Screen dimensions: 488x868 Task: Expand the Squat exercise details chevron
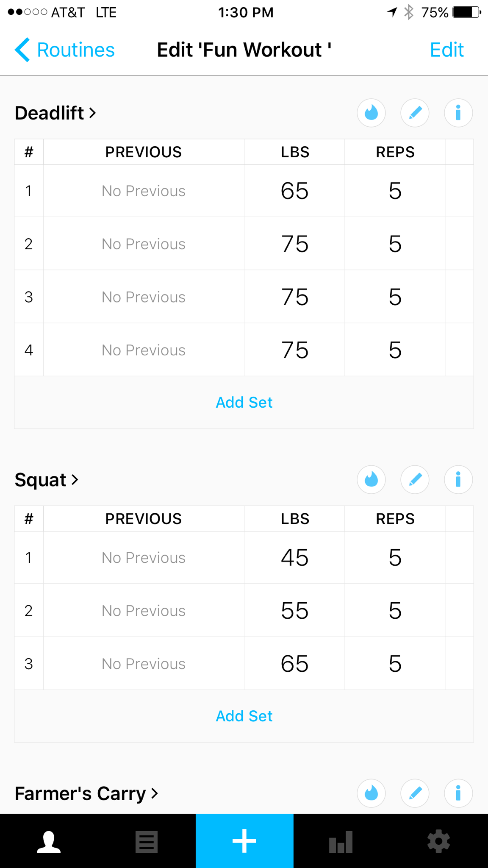(x=75, y=480)
